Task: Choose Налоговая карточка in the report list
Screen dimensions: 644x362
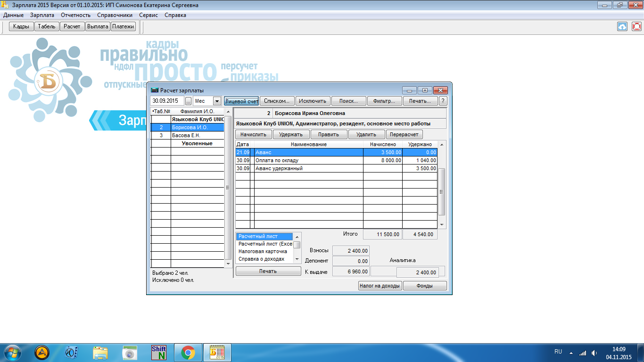Action: 263,251
